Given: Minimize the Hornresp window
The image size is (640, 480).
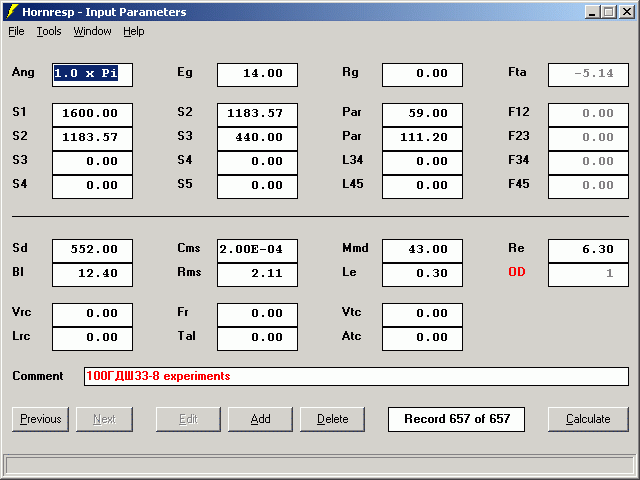Looking at the screenshot, I should (592, 12).
